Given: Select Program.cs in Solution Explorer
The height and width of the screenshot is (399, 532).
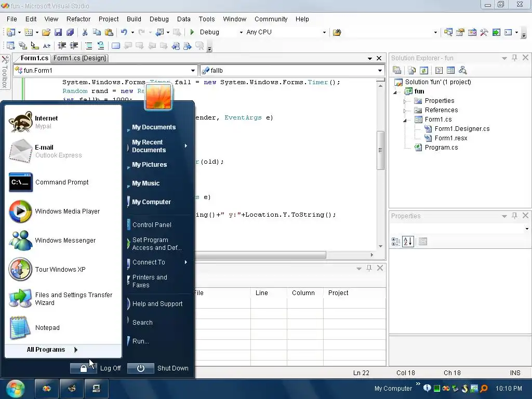Looking at the screenshot, I should [441, 147].
